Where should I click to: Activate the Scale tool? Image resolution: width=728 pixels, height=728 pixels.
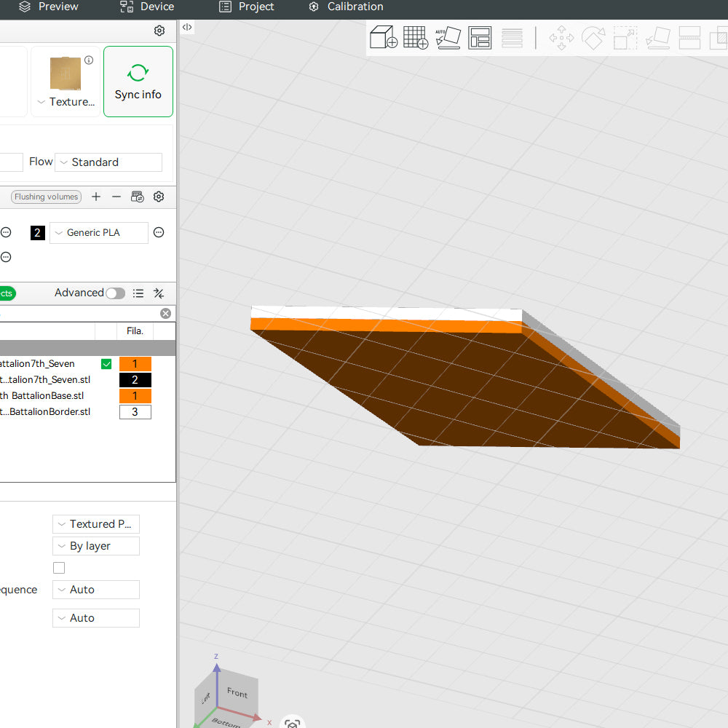[625, 37]
